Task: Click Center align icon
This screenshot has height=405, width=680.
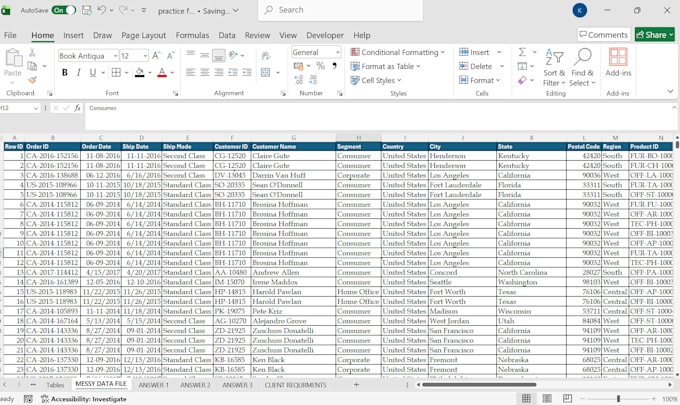Action: pos(205,72)
